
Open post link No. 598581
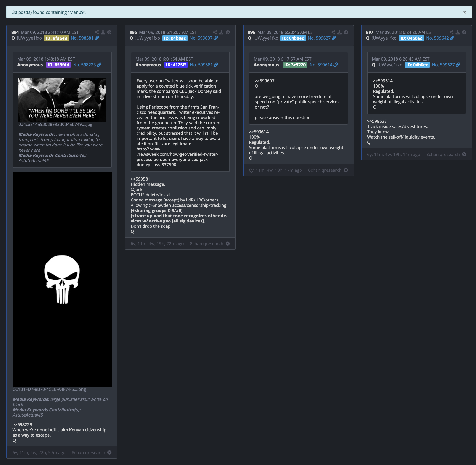[x=82, y=38]
